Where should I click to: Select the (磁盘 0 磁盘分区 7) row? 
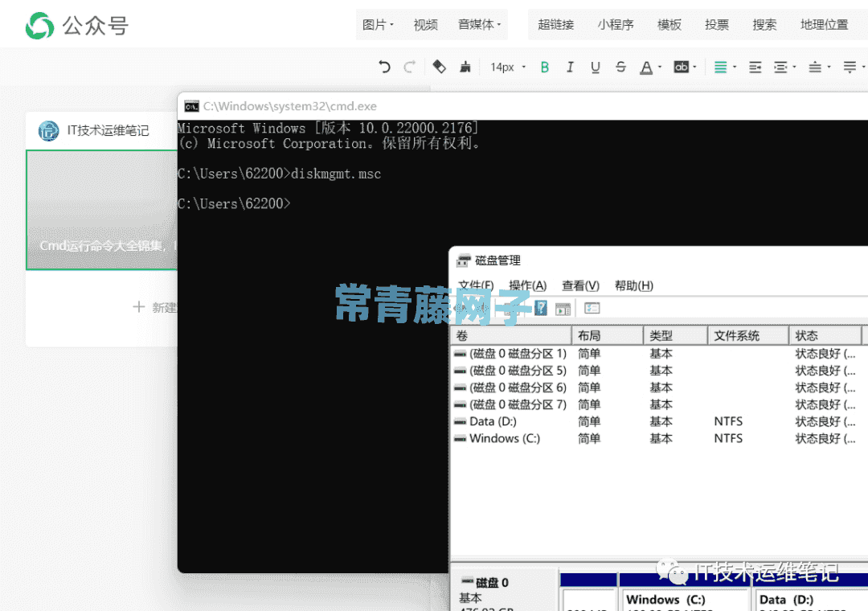659,404
